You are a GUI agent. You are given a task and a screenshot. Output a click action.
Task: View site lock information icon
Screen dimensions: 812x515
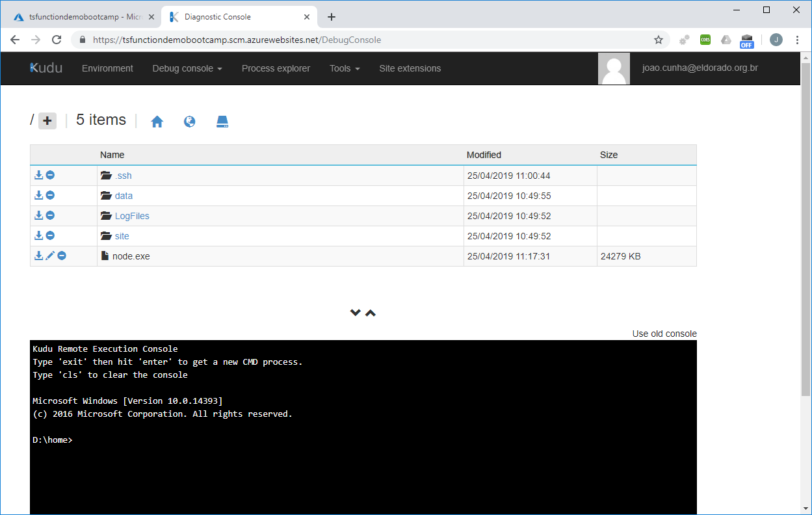[x=82, y=40]
